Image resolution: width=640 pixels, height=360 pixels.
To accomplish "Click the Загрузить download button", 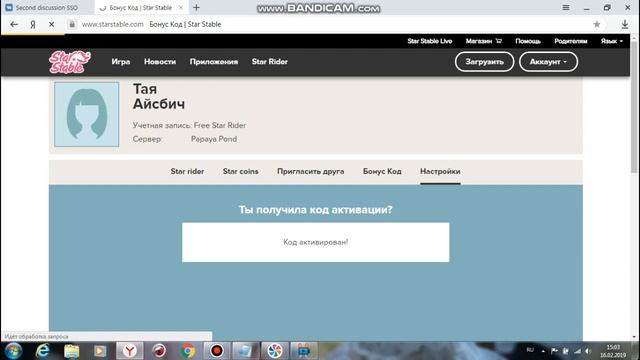I will click(484, 62).
